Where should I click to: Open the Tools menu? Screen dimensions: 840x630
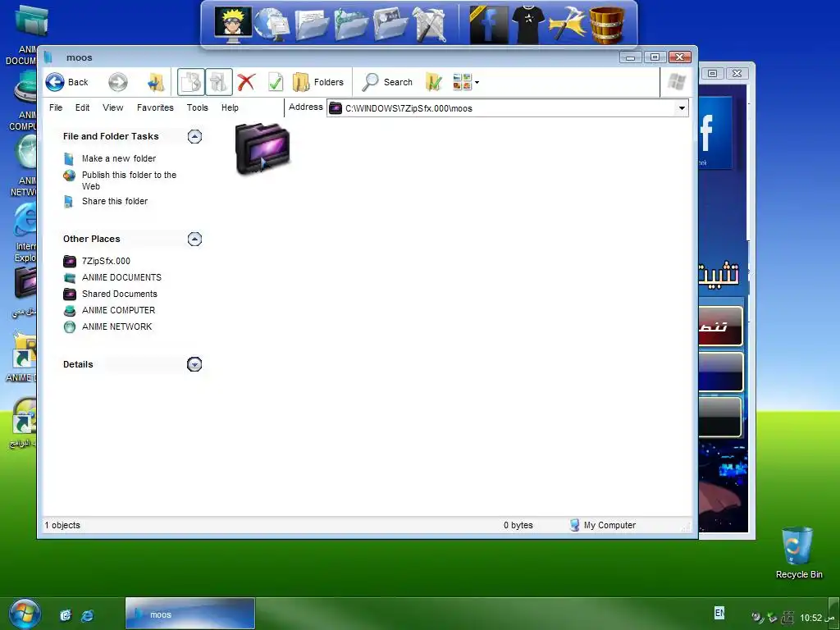(197, 107)
